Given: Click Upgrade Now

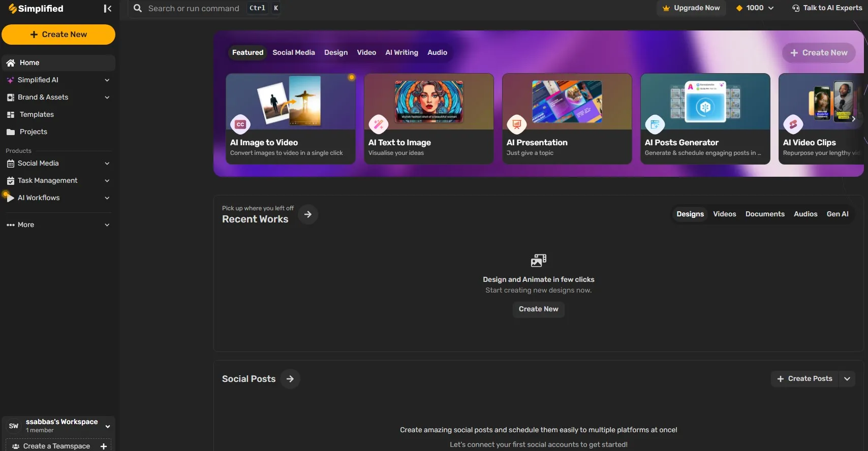Looking at the screenshot, I should pos(692,8).
